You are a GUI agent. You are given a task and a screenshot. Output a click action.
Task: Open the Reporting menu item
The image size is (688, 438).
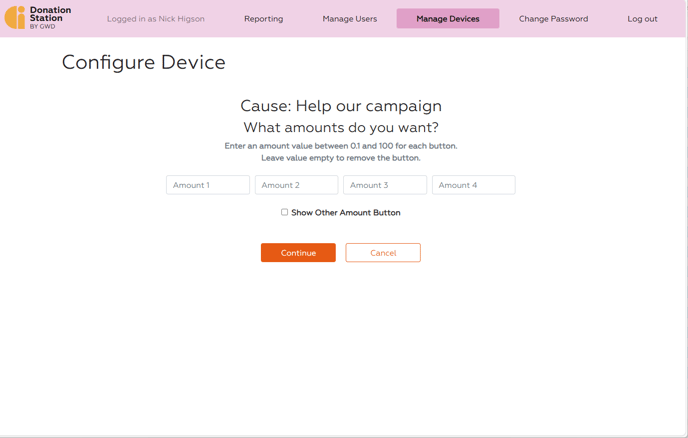(x=263, y=19)
